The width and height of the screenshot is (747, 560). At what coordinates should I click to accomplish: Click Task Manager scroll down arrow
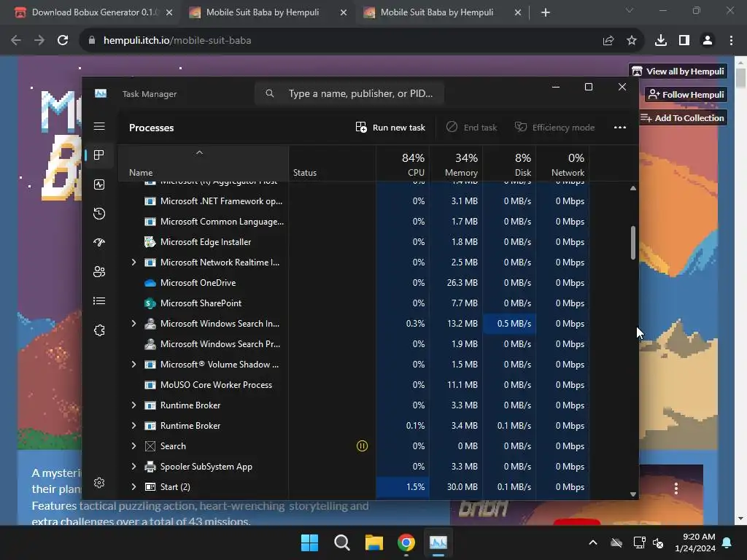(632, 494)
